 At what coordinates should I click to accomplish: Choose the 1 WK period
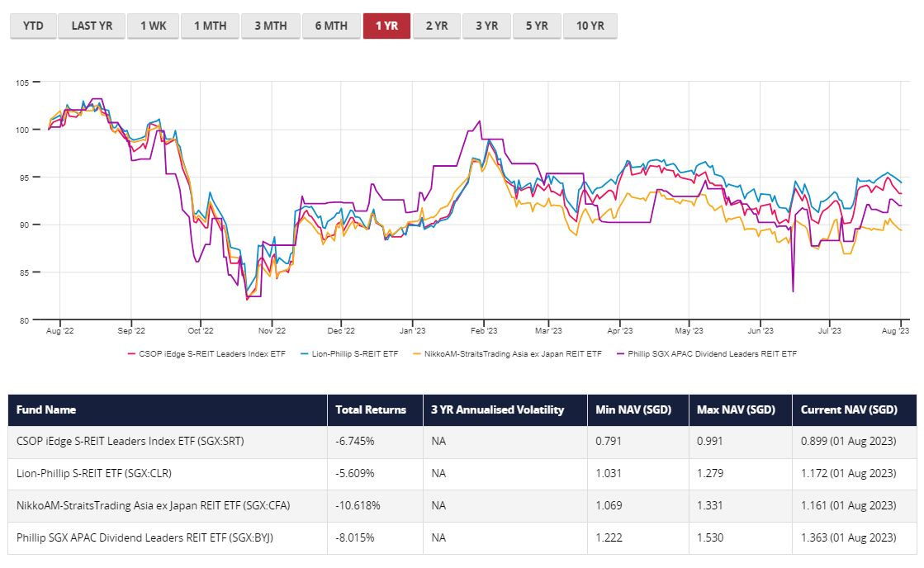(x=154, y=26)
